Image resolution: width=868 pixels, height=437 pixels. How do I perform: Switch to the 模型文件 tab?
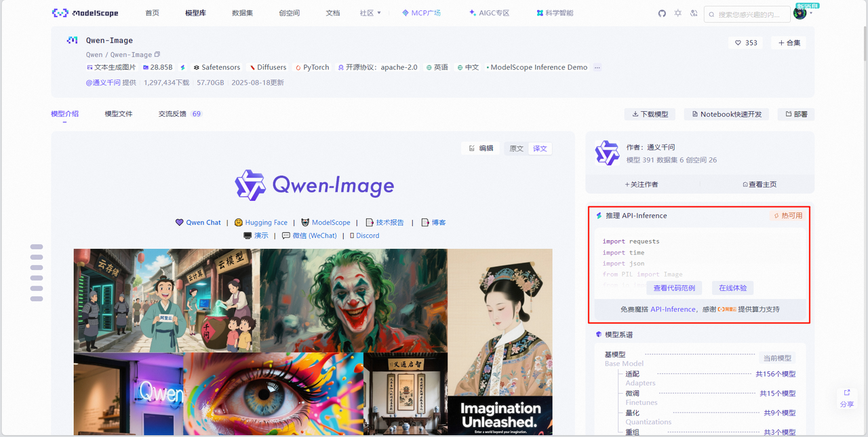(119, 114)
